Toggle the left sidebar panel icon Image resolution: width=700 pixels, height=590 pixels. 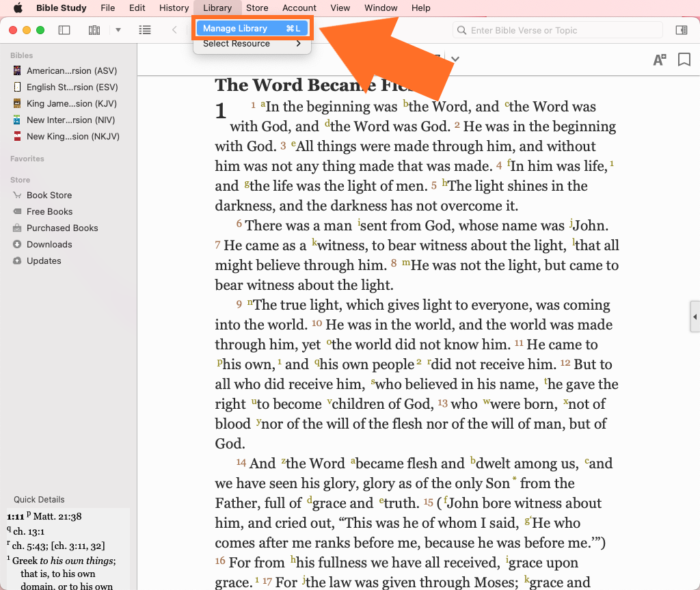click(64, 30)
